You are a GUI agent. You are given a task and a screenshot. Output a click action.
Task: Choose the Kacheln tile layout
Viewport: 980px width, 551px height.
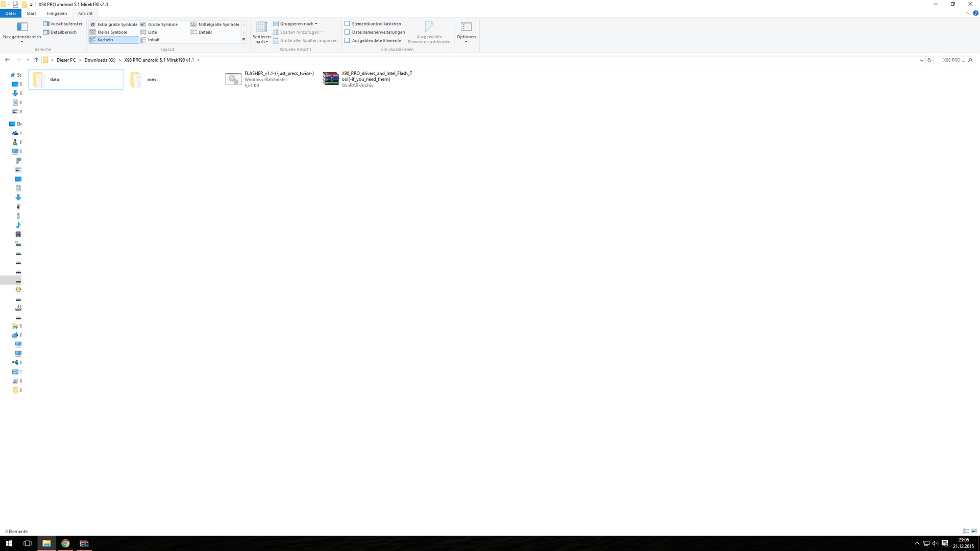(113, 40)
